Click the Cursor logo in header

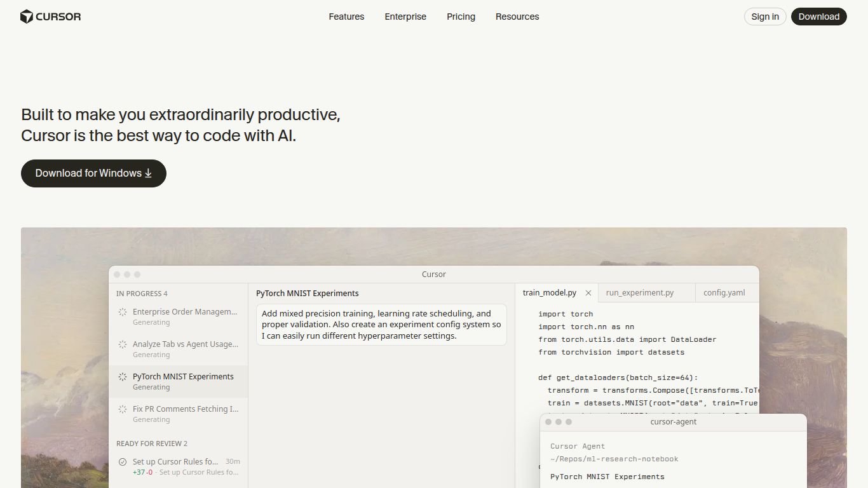[x=51, y=17]
